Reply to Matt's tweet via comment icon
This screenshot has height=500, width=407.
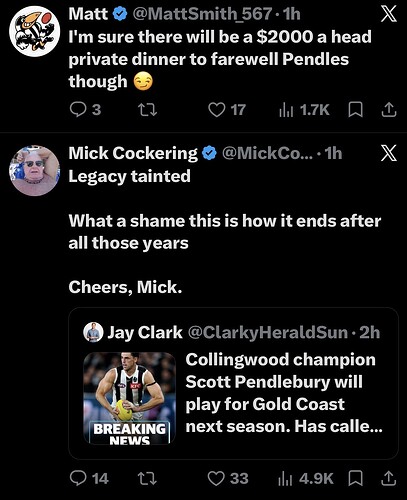(x=78, y=110)
